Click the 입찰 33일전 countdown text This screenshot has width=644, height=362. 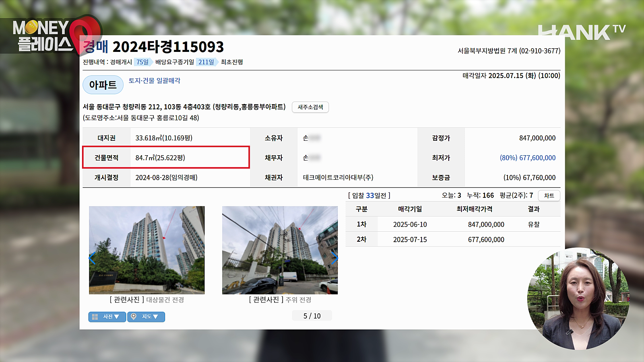tap(369, 195)
